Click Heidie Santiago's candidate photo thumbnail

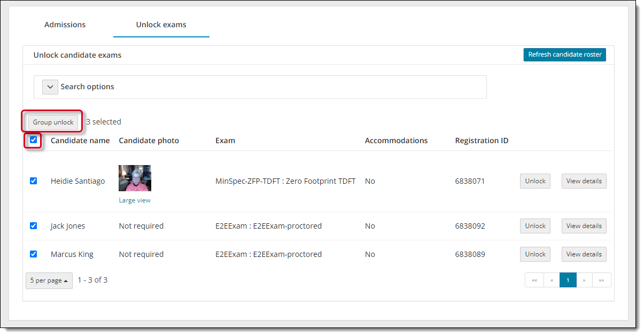(135, 178)
